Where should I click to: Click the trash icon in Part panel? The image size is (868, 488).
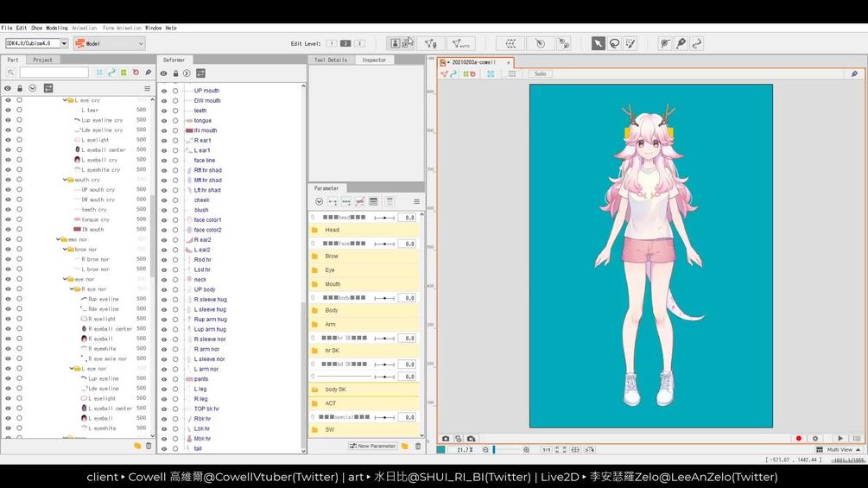149,446
